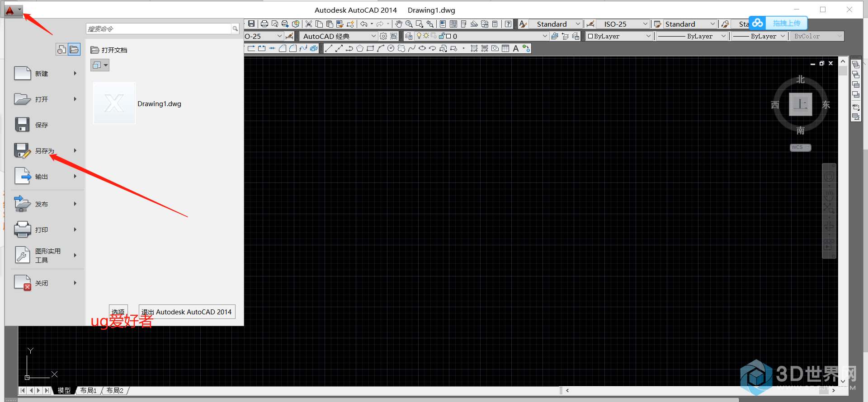Select the hatch tool icon
This screenshot has width=868, height=402.
pos(474,48)
